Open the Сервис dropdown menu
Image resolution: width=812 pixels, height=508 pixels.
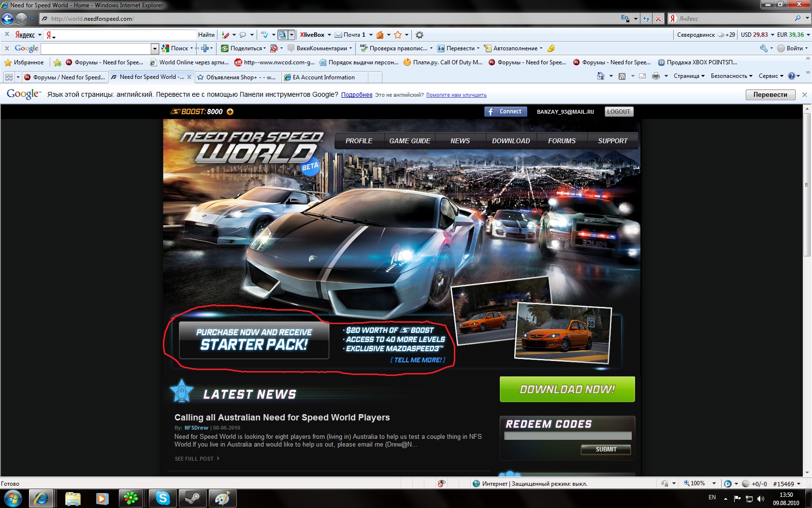(771, 76)
